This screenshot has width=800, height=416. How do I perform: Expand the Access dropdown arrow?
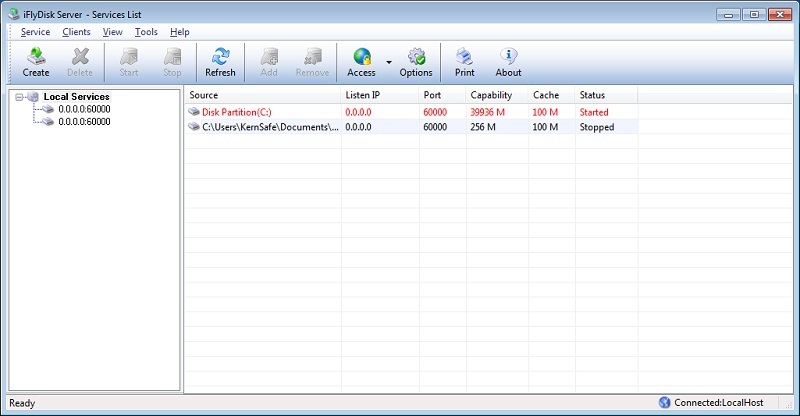pyautogui.click(x=389, y=62)
